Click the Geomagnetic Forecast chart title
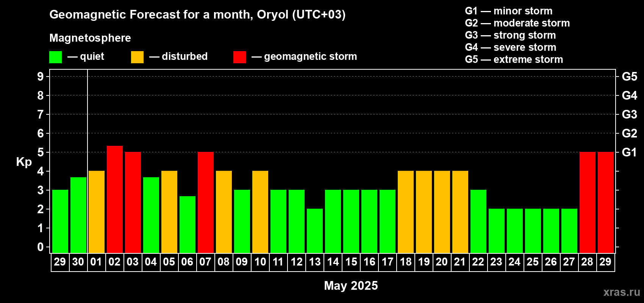This screenshot has width=644, height=303. pyautogui.click(x=197, y=15)
